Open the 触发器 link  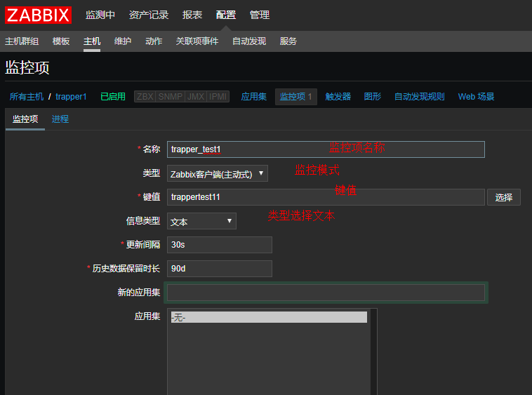(338, 97)
